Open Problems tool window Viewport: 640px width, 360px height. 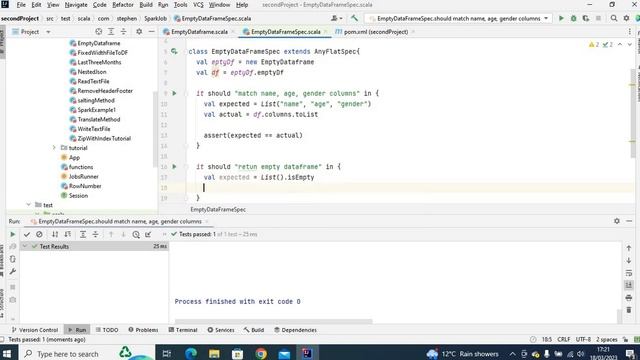[143, 330]
